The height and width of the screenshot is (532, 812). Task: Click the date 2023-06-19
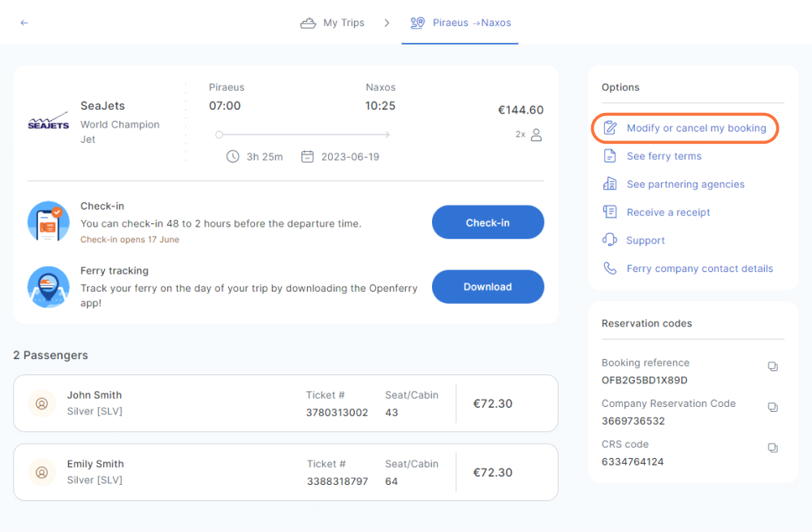pos(350,157)
